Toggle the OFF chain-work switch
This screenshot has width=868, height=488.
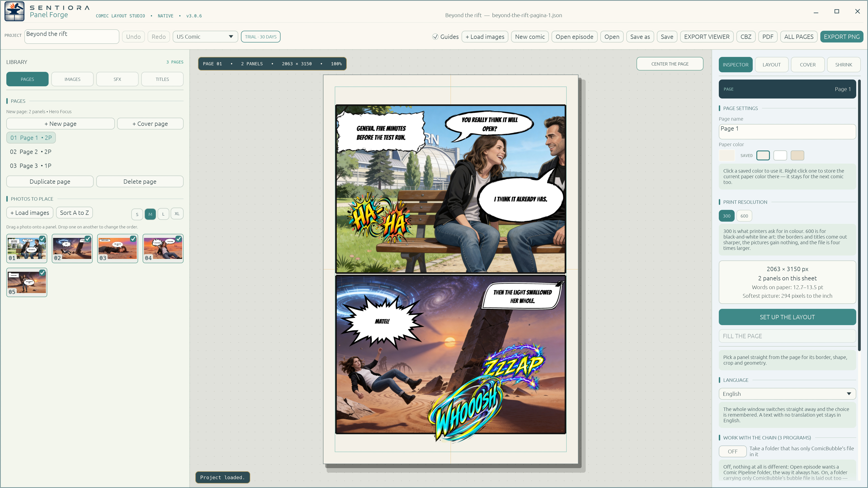tap(733, 451)
